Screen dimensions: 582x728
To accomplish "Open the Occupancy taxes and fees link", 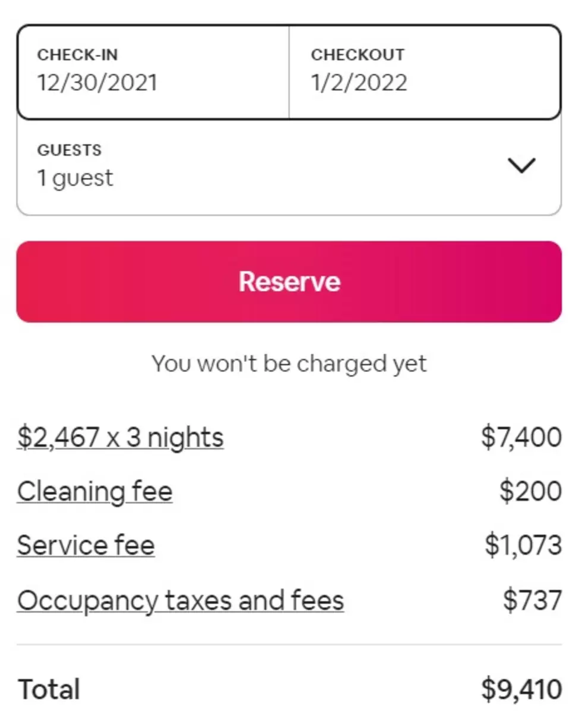I will 181,600.
